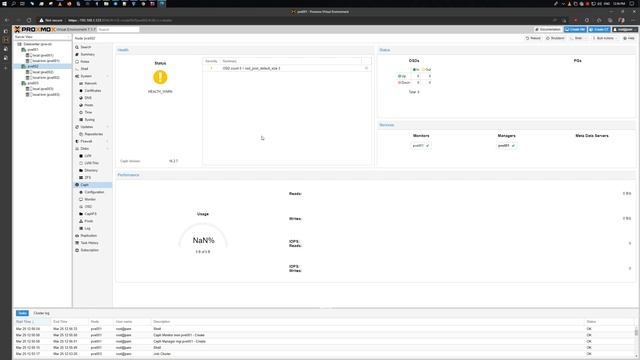Open the Time settings item

(93, 112)
